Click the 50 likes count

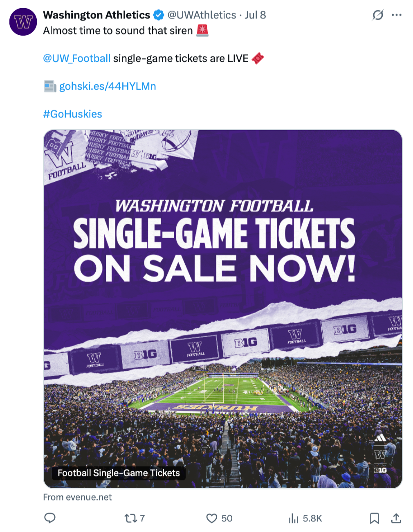click(x=227, y=518)
